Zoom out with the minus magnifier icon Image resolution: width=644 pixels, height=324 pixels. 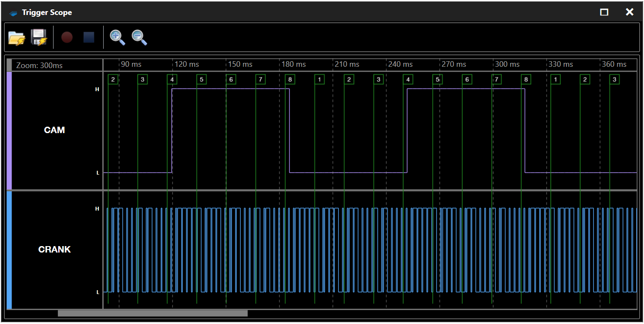coord(139,38)
